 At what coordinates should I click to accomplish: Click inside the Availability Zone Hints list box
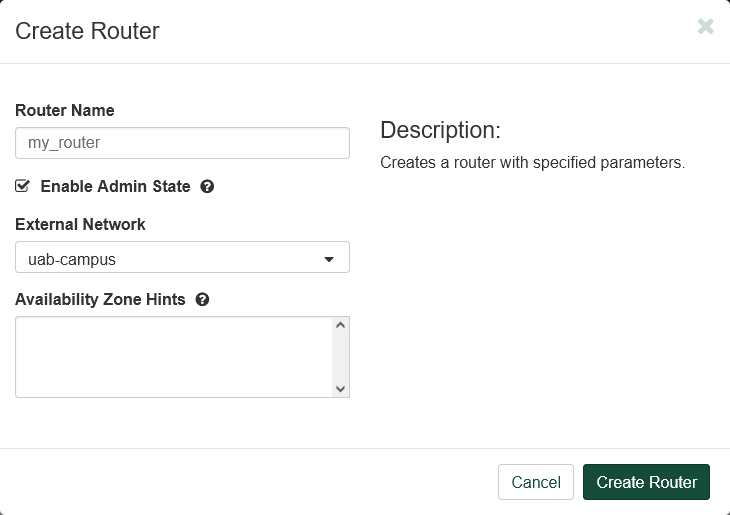(x=172, y=357)
